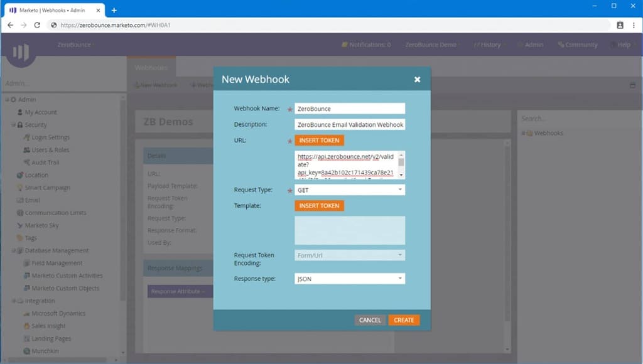643x364 pixels.
Task: Click the Smart Campaign lightbulb icon
Action: (x=19, y=188)
